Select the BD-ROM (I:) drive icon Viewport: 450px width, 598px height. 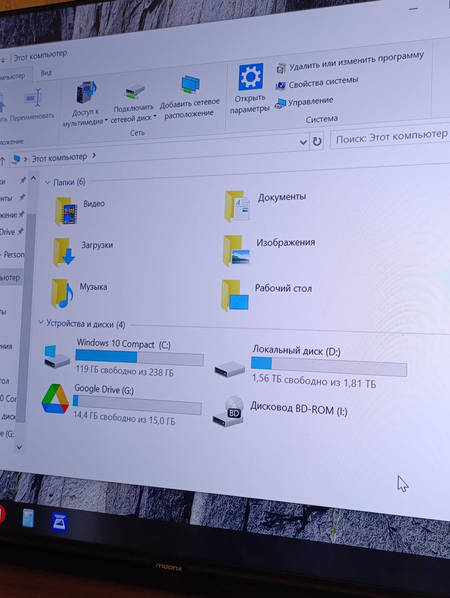tap(228, 412)
